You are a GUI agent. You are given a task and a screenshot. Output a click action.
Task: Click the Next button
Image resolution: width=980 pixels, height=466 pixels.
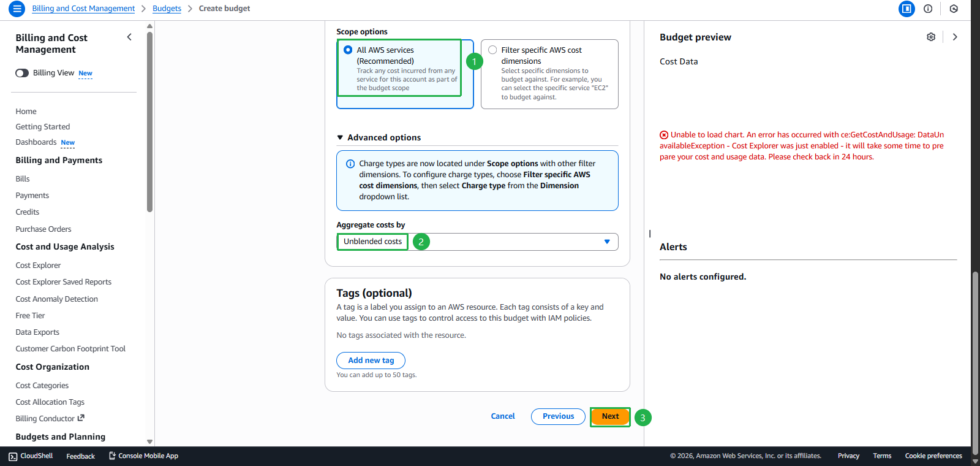610,416
